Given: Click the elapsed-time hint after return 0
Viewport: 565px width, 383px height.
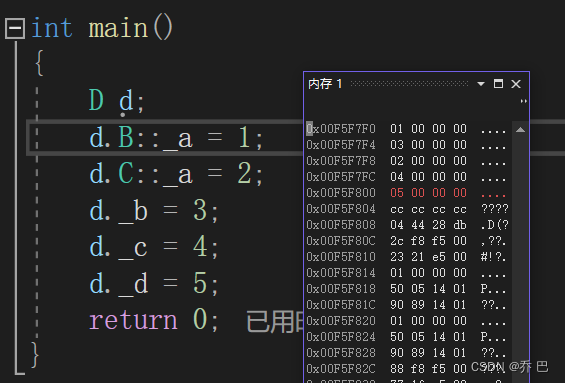Looking at the screenshot, I should tap(275, 322).
